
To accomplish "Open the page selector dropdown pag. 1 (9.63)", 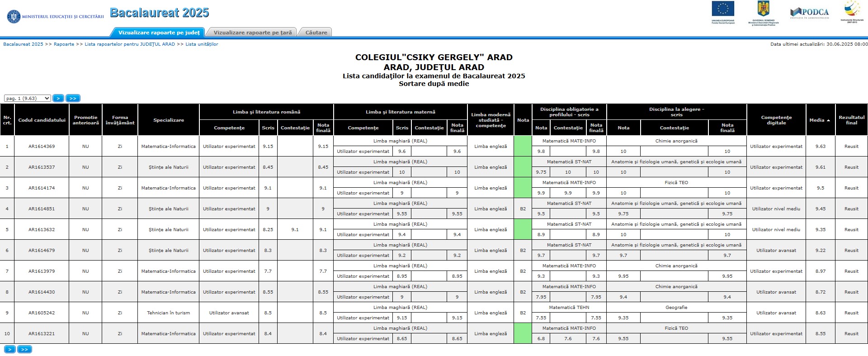I will pyautogui.click(x=28, y=98).
